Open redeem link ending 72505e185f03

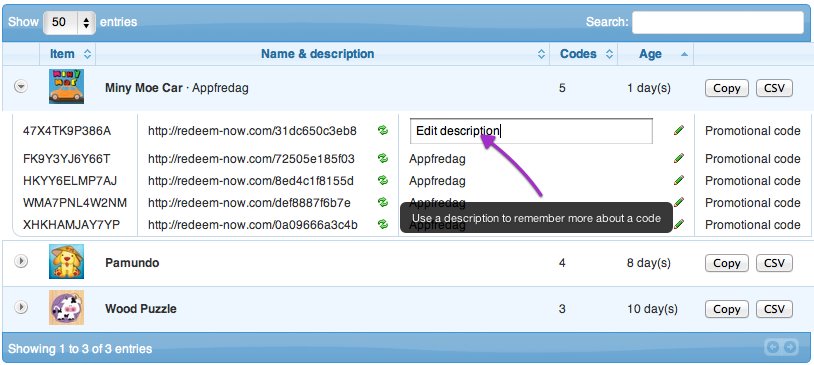tap(251, 158)
